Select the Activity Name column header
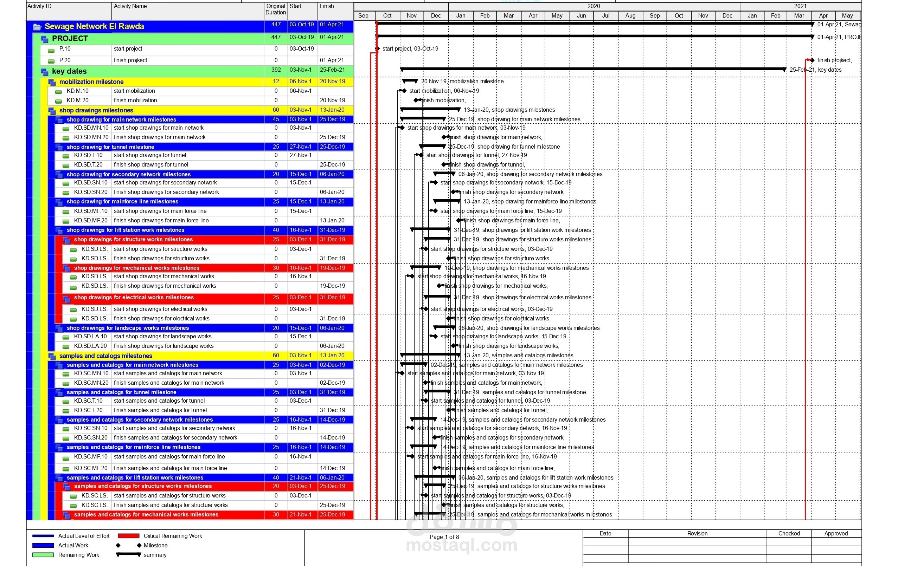 click(188, 11)
